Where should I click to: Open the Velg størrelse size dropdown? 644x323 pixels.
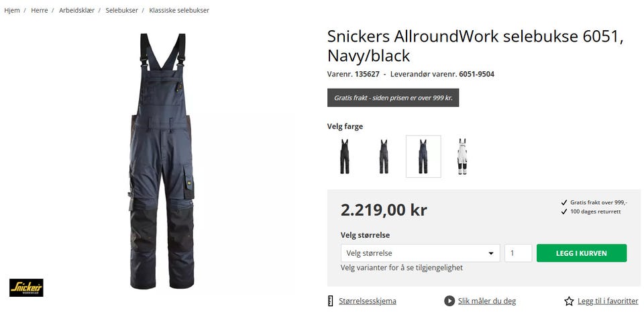click(x=420, y=253)
